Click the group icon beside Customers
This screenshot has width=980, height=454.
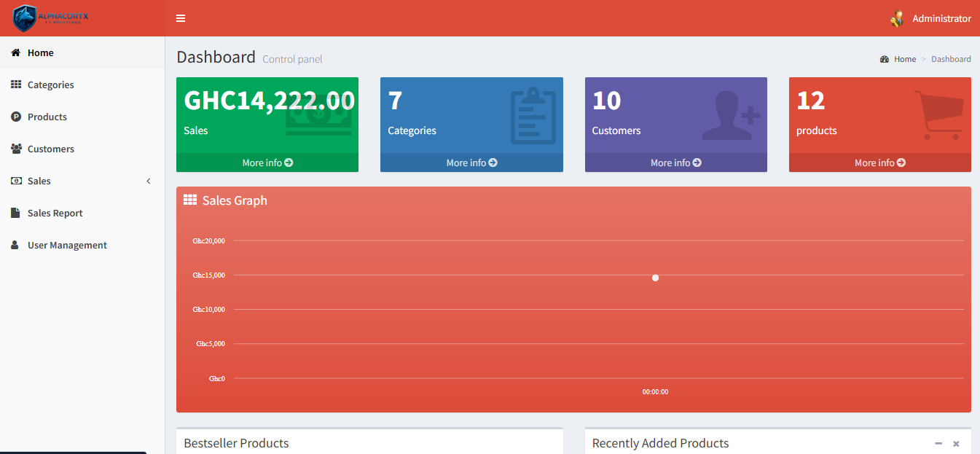(16, 149)
